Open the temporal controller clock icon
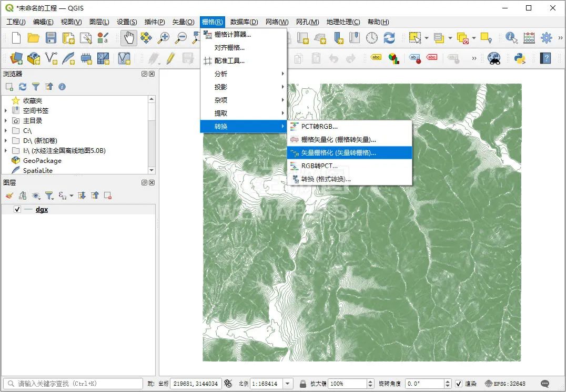 (372, 38)
